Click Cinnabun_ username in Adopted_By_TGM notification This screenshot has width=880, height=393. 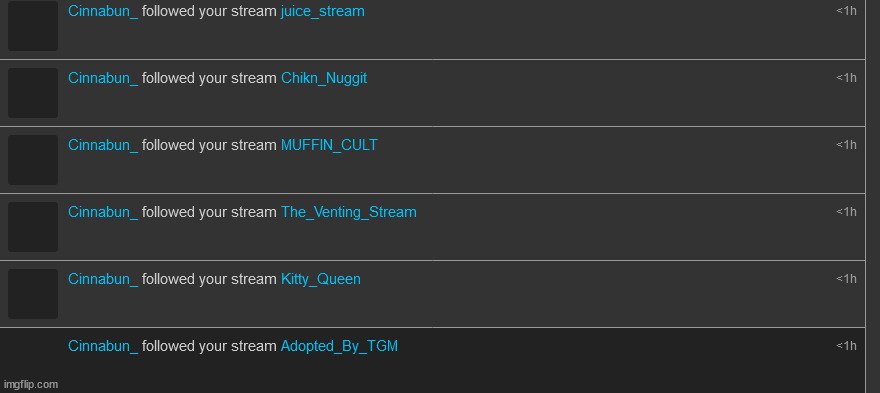pos(103,346)
